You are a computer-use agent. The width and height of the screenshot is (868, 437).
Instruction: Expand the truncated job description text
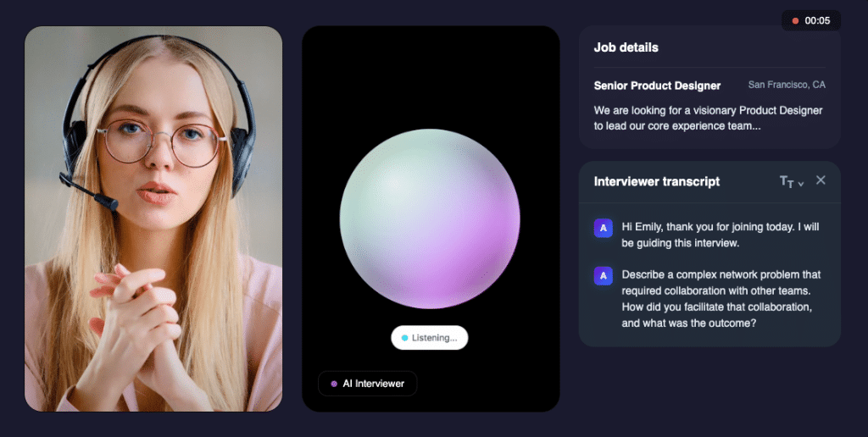pyautogui.click(x=708, y=119)
